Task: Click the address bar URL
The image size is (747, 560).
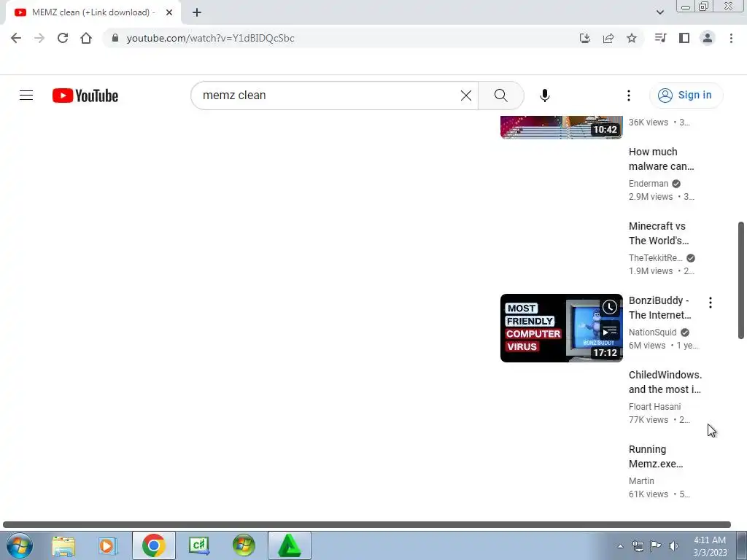Action: (x=210, y=38)
